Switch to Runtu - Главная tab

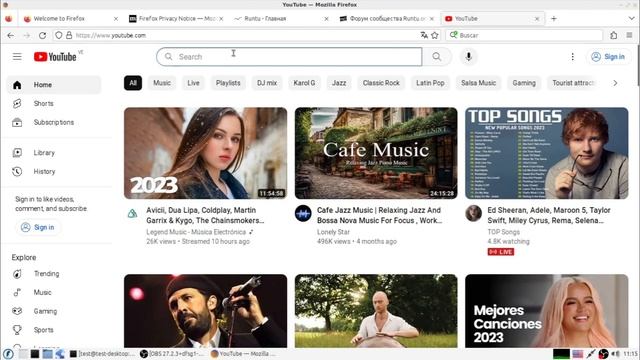pos(282,19)
